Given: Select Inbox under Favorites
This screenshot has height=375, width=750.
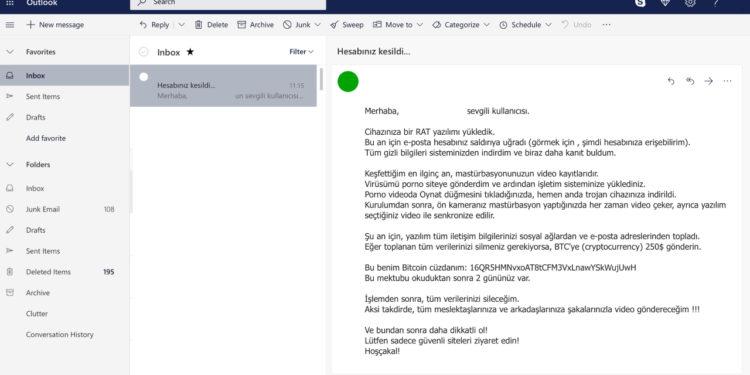Looking at the screenshot, I should pos(64,76).
